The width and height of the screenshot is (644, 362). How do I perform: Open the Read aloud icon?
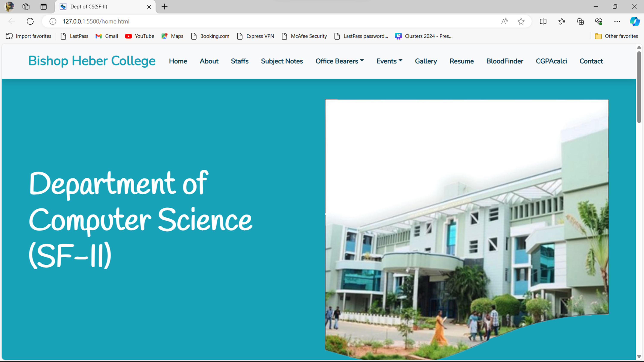click(504, 21)
